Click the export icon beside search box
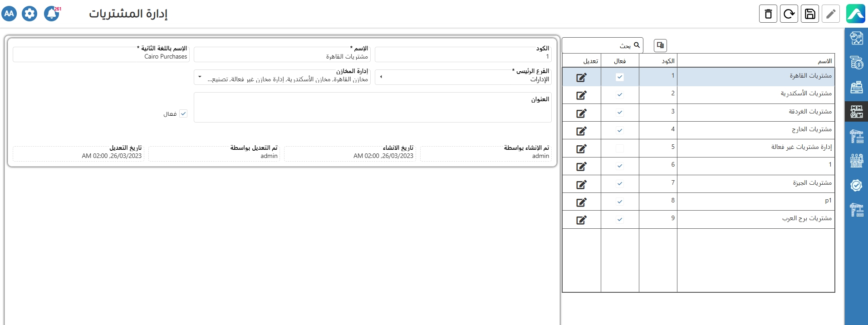 tap(660, 45)
